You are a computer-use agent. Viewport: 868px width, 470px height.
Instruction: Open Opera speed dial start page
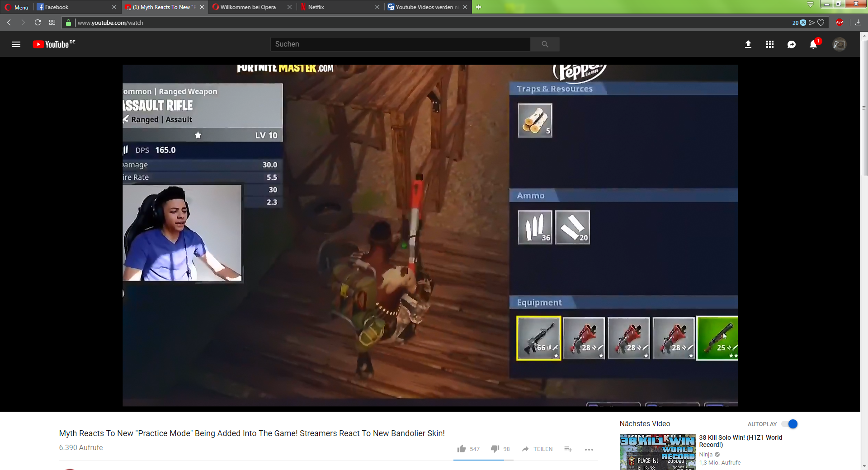point(52,23)
